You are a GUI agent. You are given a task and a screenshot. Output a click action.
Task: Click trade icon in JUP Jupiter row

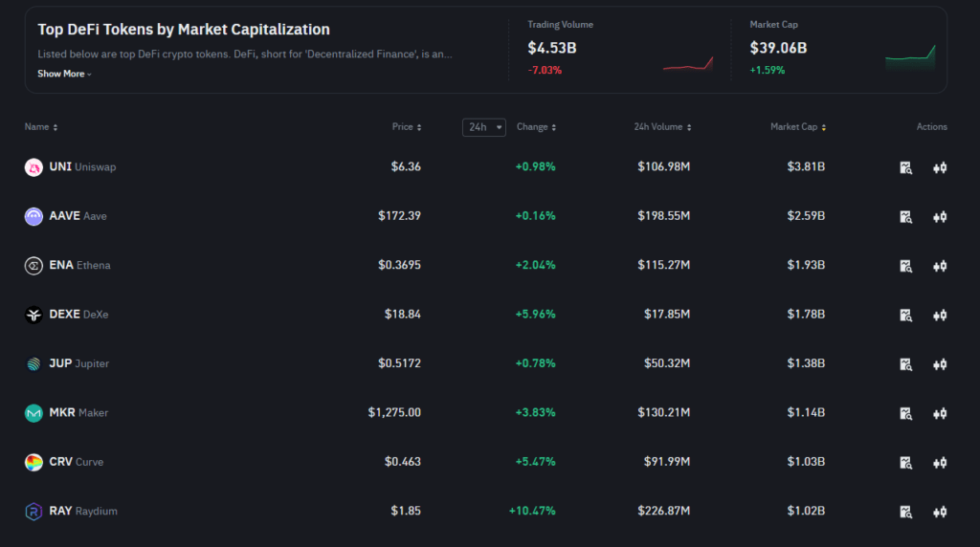pyautogui.click(x=940, y=364)
